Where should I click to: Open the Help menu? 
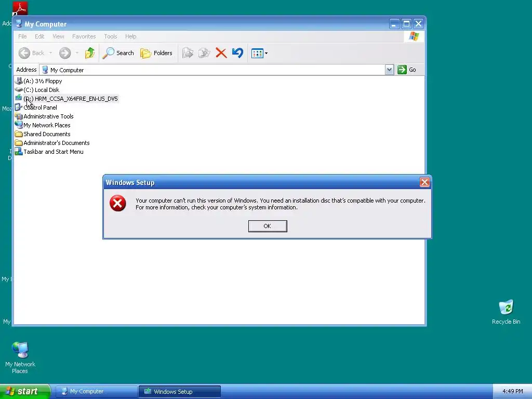[x=130, y=36]
